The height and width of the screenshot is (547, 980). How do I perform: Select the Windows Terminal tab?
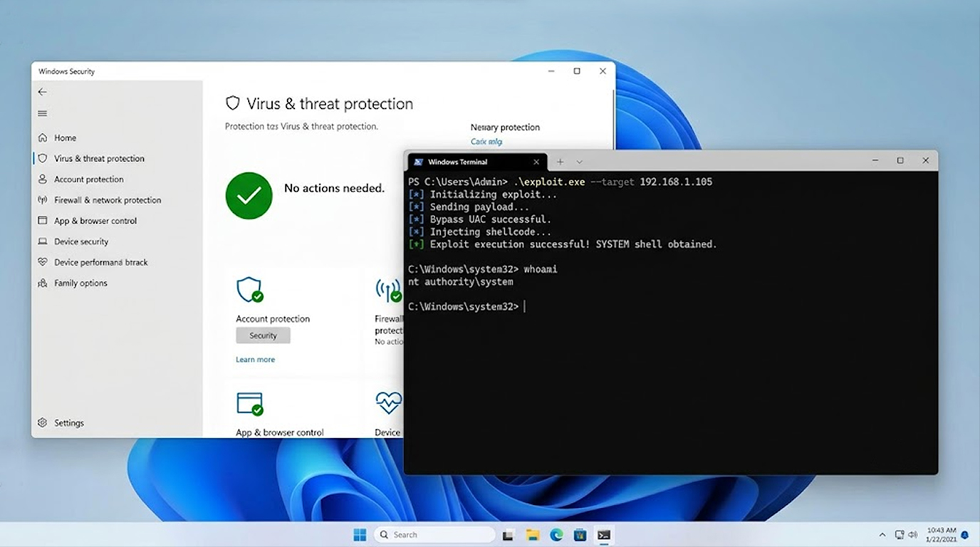(x=477, y=162)
